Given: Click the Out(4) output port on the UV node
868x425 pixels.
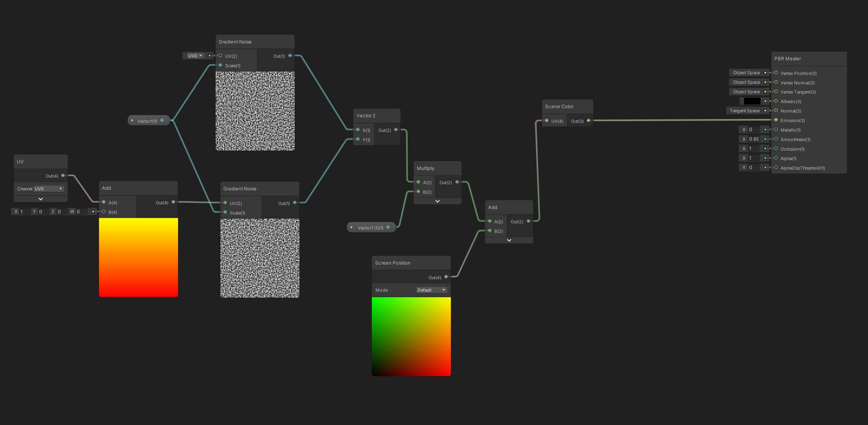Looking at the screenshot, I should pyautogui.click(x=63, y=175).
